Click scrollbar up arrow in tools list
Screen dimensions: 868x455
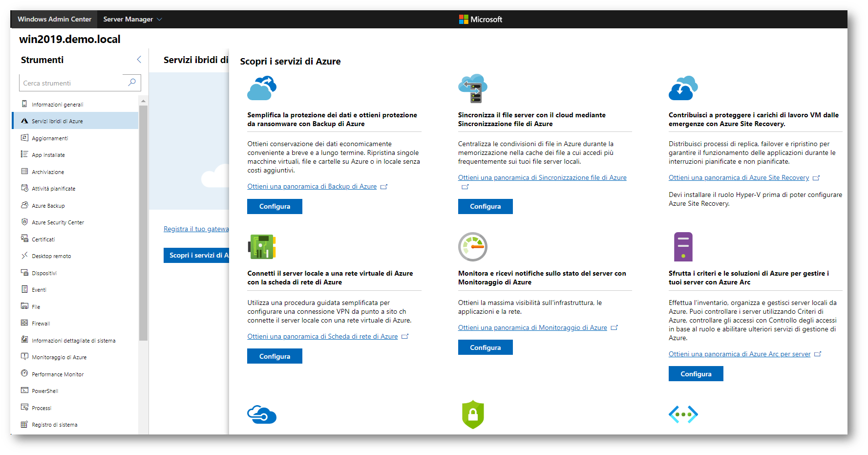(143, 101)
